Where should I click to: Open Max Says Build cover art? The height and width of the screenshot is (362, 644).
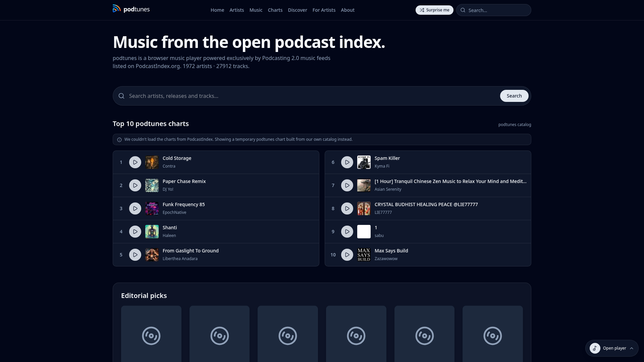(364, 255)
